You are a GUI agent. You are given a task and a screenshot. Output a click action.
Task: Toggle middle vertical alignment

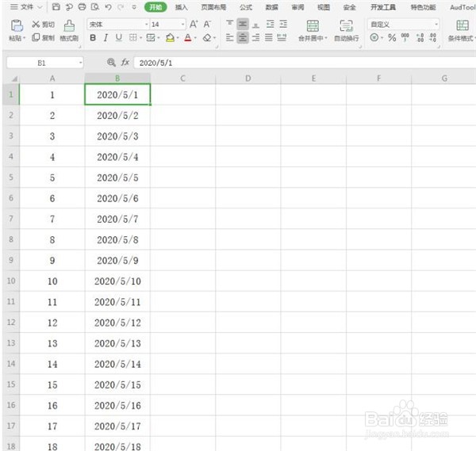pos(243,24)
